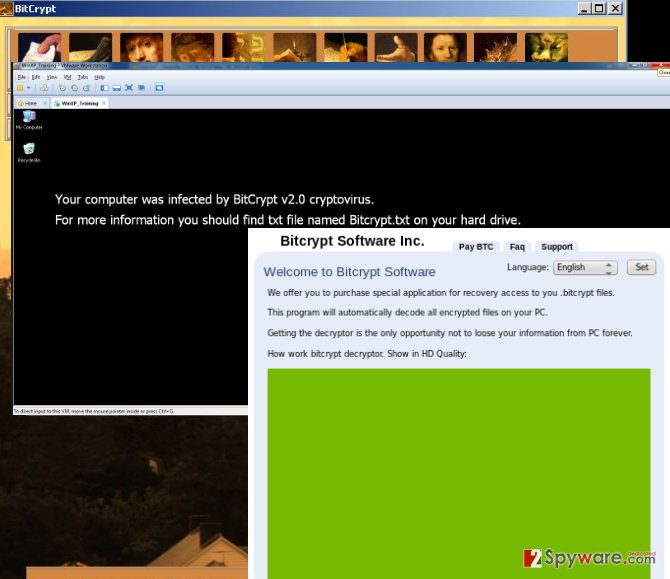Screen dimensions: 670x579
Task: Open the Tabs menu in VMware Workstation
Action: tap(82, 77)
